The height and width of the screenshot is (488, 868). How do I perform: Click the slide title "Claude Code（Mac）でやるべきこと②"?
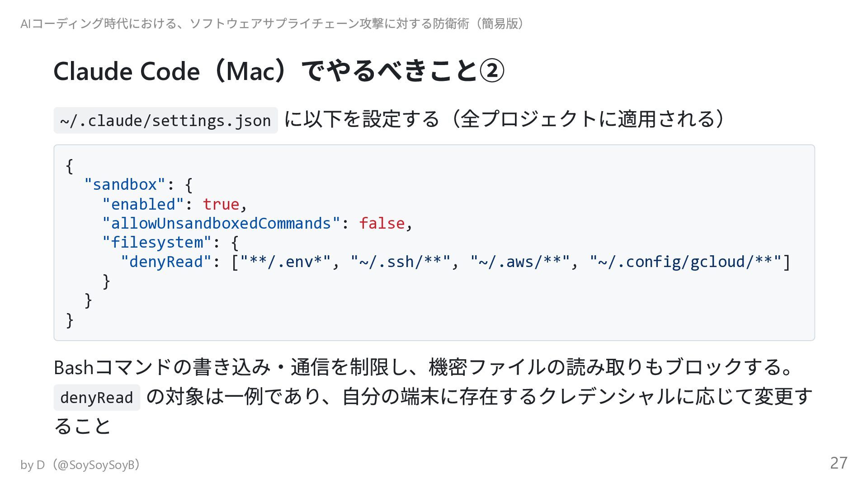pyautogui.click(x=278, y=71)
